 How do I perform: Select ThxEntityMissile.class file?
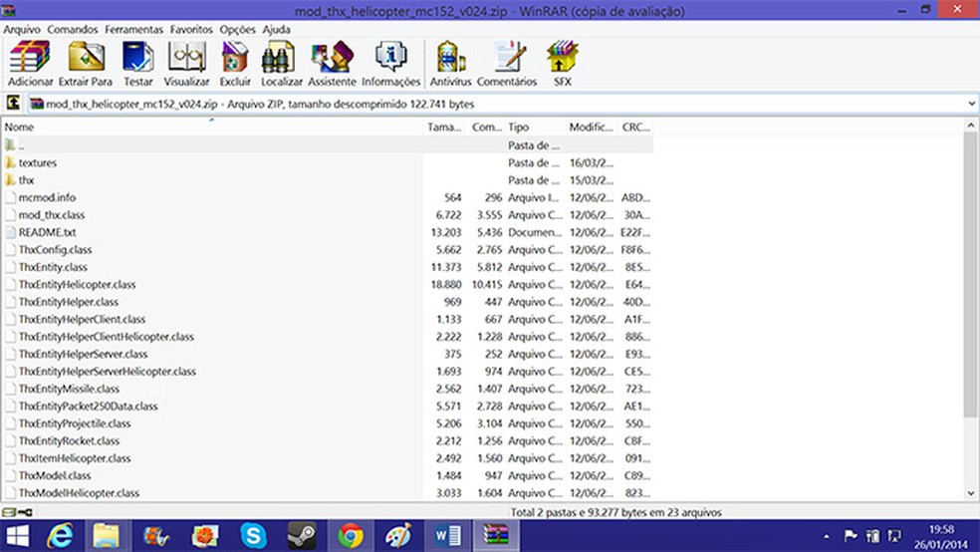pos(69,389)
